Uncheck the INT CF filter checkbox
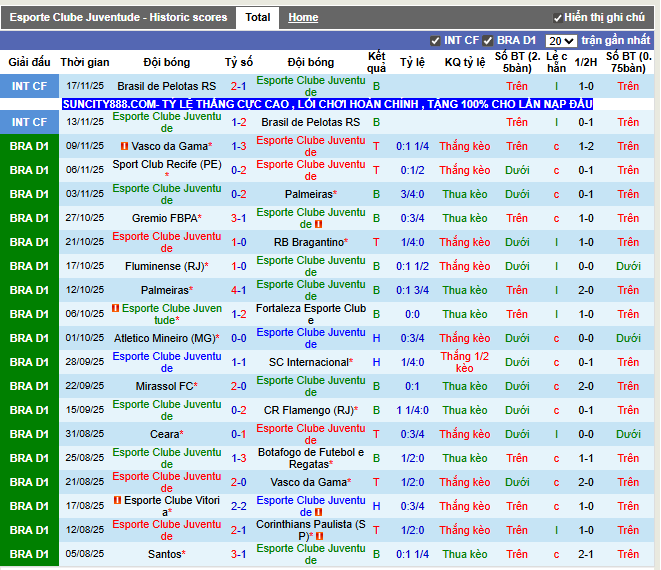This screenshot has width=661, height=570. 435,41
